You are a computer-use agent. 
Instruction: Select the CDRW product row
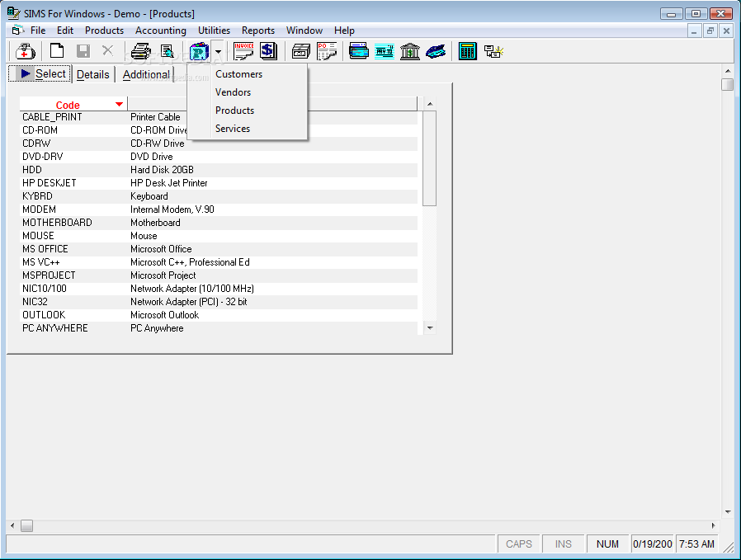pyautogui.click(x=219, y=144)
